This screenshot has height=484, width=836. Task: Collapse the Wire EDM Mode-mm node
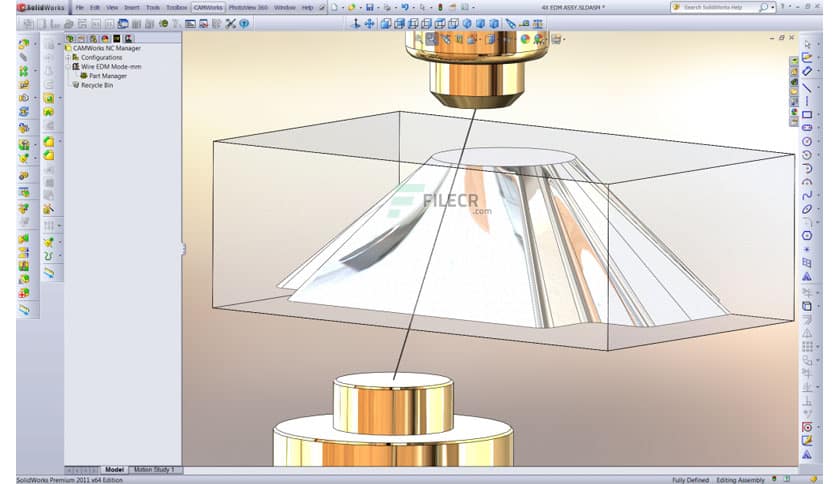[68, 67]
